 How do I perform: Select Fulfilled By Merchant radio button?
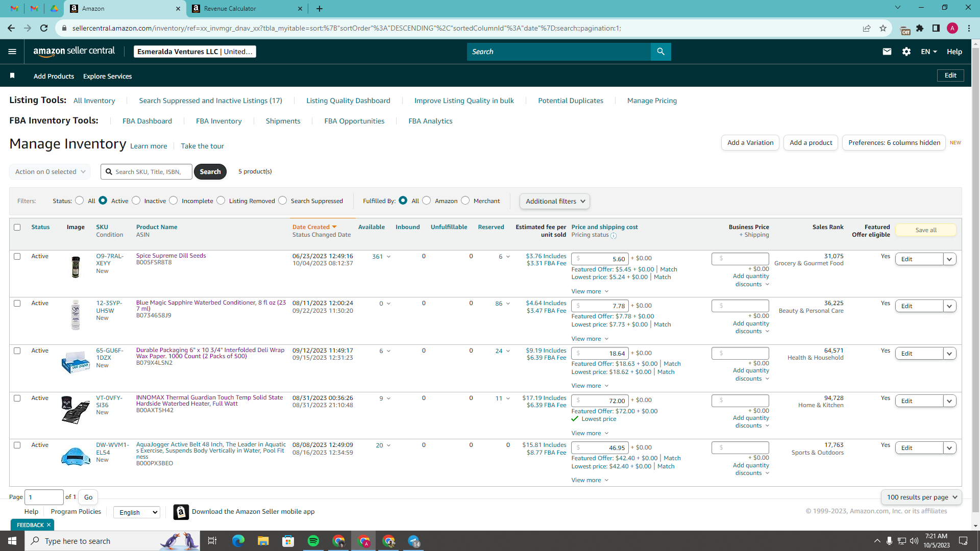pyautogui.click(x=465, y=201)
